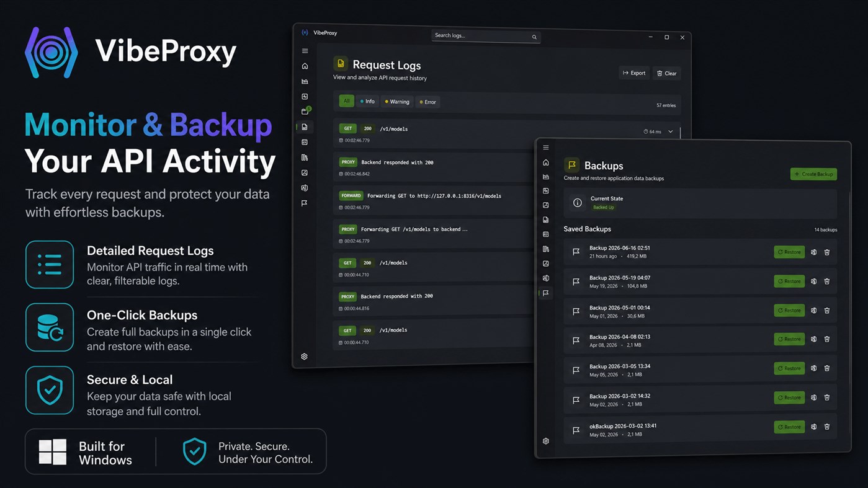Image resolution: width=868 pixels, height=488 pixels.
Task: Go to Home in Request Logs window sidebar
Action: [305, 66]
